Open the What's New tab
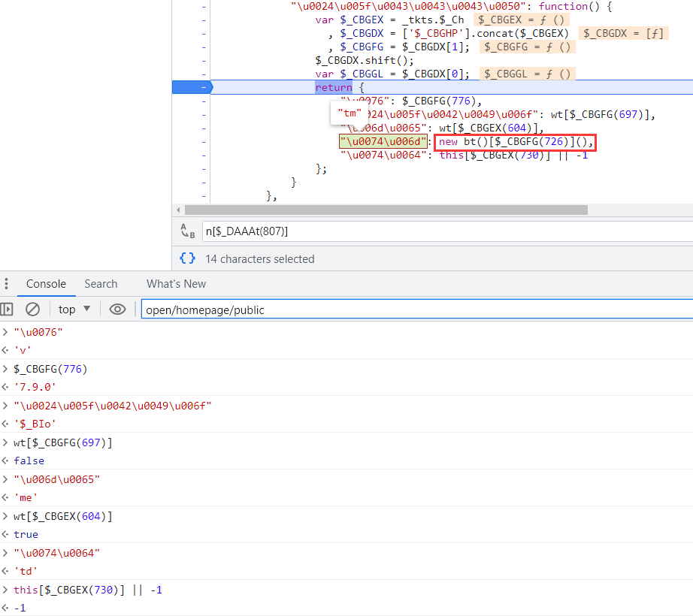This screenshot has height=616, width=693. [176, 284]
